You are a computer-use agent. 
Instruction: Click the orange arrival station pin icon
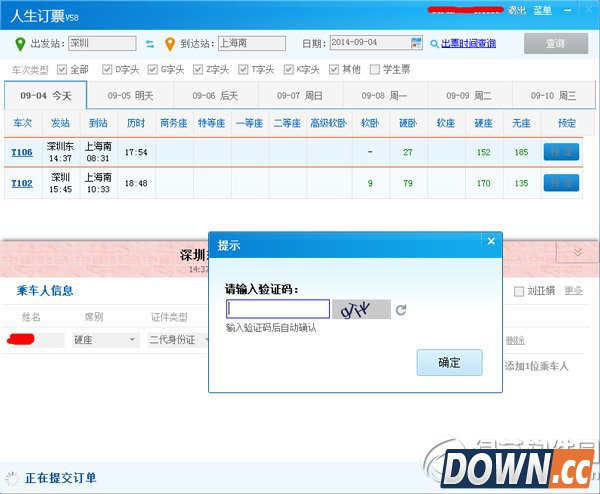pyautogui.click(x=170, y=44)
